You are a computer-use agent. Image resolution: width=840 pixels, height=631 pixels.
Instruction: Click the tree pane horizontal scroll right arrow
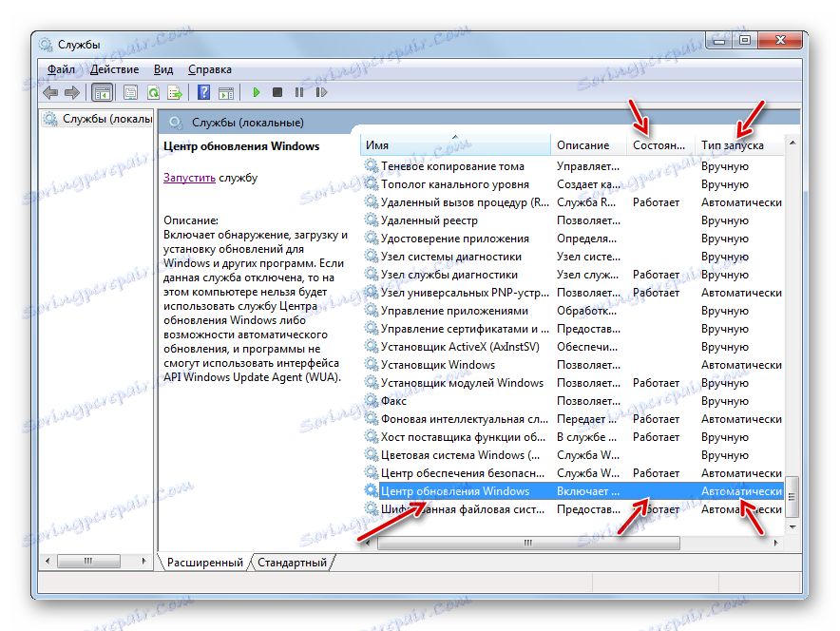pyautogui.click(x=144, y=561)
